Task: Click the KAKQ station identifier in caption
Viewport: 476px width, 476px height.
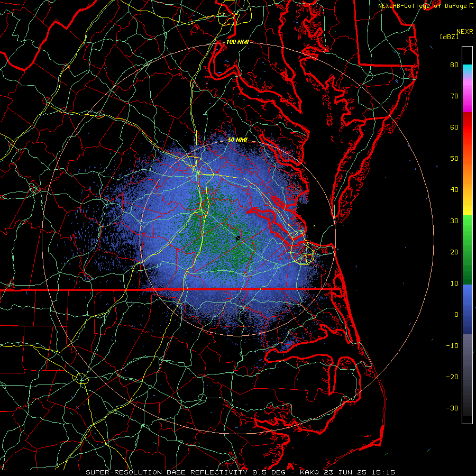Action: coord(309,472)
